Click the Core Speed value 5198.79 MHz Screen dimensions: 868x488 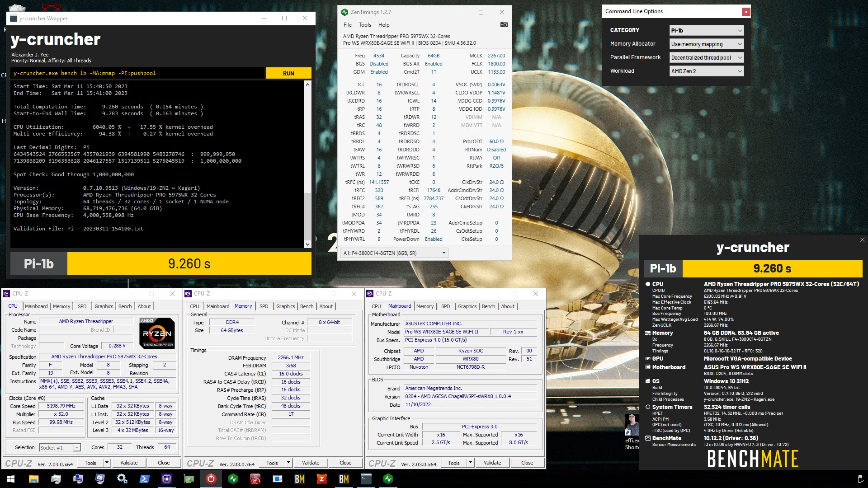61,406
